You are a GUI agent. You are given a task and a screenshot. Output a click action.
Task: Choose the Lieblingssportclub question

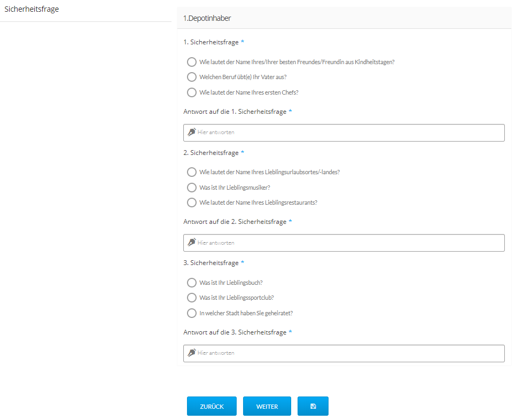[192, 298]
